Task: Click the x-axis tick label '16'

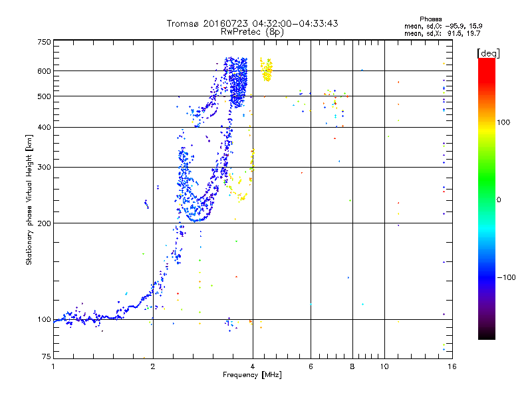Action: pyautogui.click(x=452, y=366)
